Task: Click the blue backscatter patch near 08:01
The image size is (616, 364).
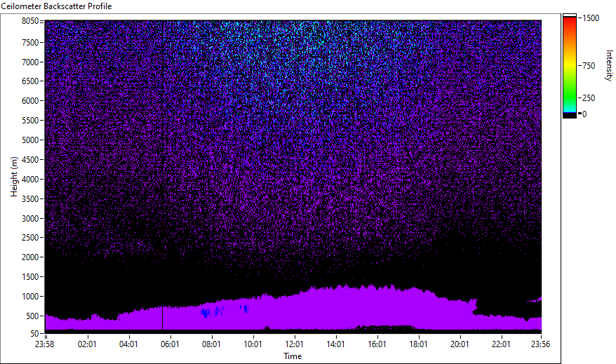Action: click(x=212, y=312)
